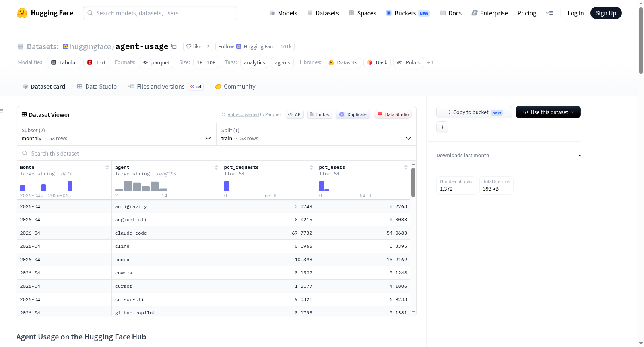
Task: Open Data Studio from viewer header
Action: 393,114
